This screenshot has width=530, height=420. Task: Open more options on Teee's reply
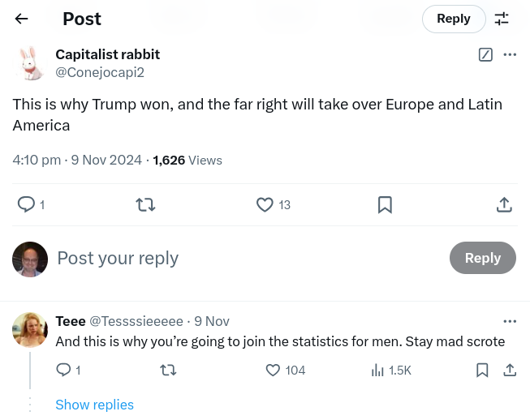(x=510, y=321)
